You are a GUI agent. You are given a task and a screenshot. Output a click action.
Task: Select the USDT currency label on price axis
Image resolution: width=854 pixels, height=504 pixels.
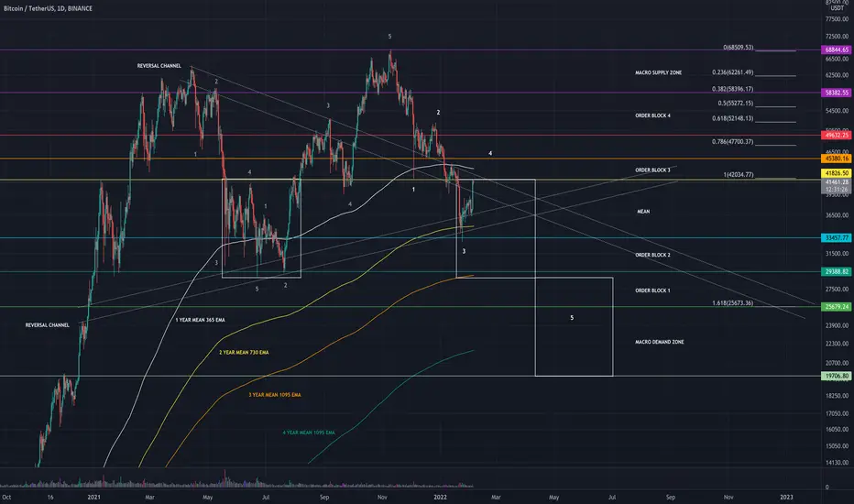pyautogui.click(x=838, y=9)
